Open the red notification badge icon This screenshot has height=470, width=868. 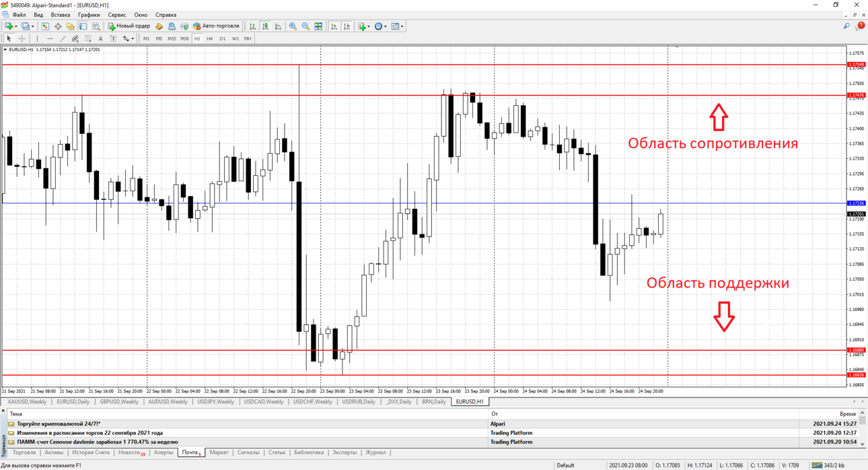(860, 26)
